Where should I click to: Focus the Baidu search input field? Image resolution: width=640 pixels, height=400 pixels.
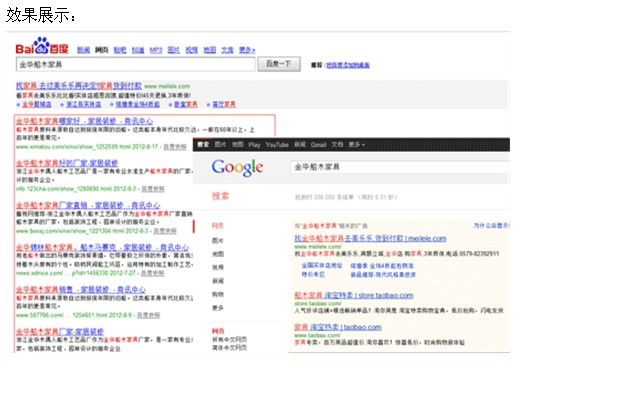[136, 64]
